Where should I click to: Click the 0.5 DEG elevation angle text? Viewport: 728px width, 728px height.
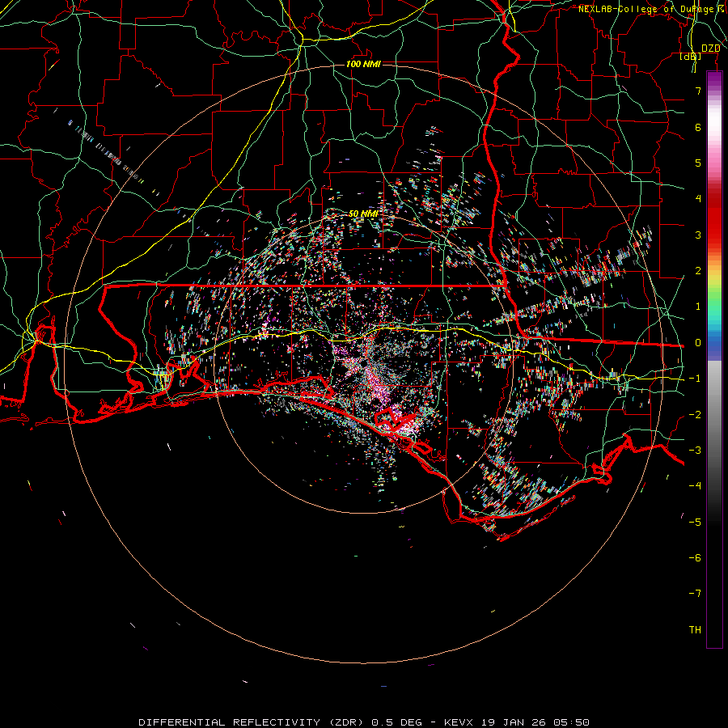click(x=397, y=722)
